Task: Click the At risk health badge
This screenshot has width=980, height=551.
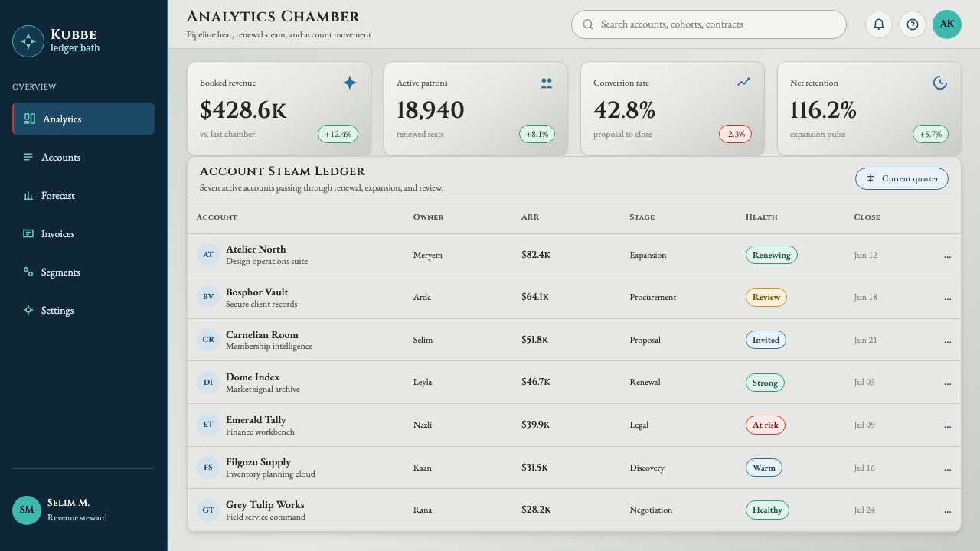Action: click(x=766, y=425)
